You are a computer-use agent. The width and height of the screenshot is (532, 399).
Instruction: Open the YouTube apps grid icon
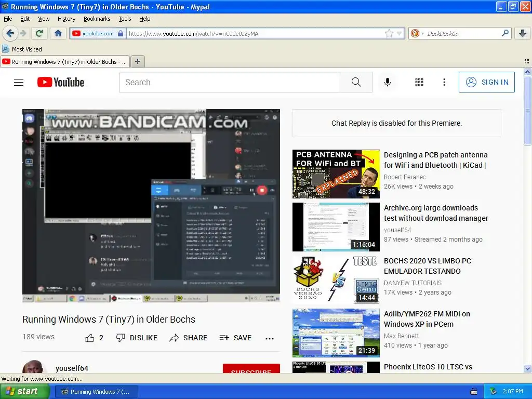click(419, 82)
